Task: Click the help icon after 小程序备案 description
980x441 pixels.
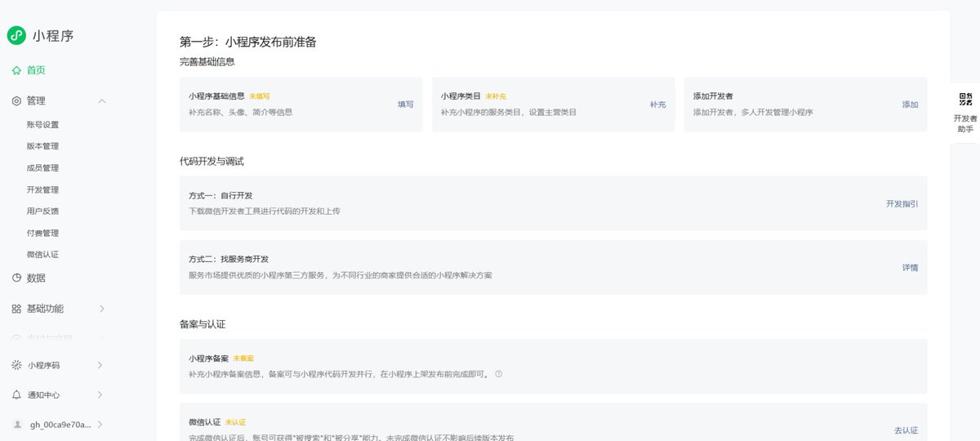Action: tap(498, 374)
